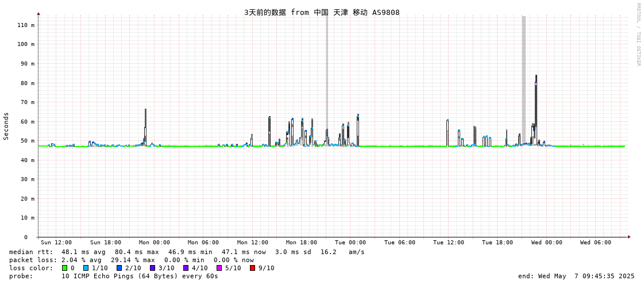The width and height of the screenshot is (644, 284).
Task: Click the Wed 00:00 time label
Action: coord(547,243)
